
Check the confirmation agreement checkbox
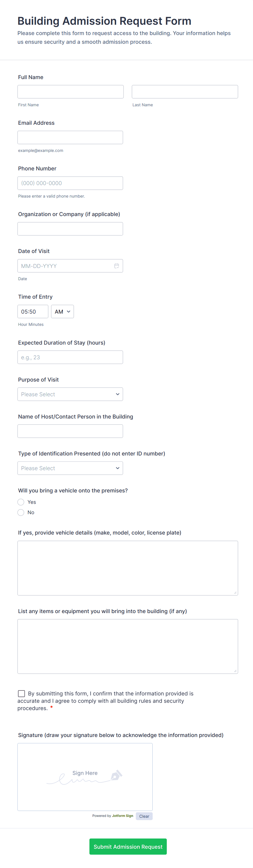click(x=21, y=694)
